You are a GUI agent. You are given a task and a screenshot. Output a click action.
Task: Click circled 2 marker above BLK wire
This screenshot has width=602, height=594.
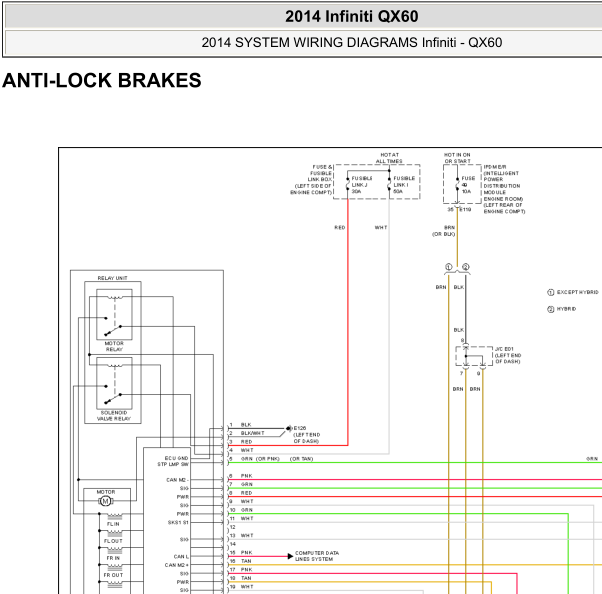pos(465,266)
